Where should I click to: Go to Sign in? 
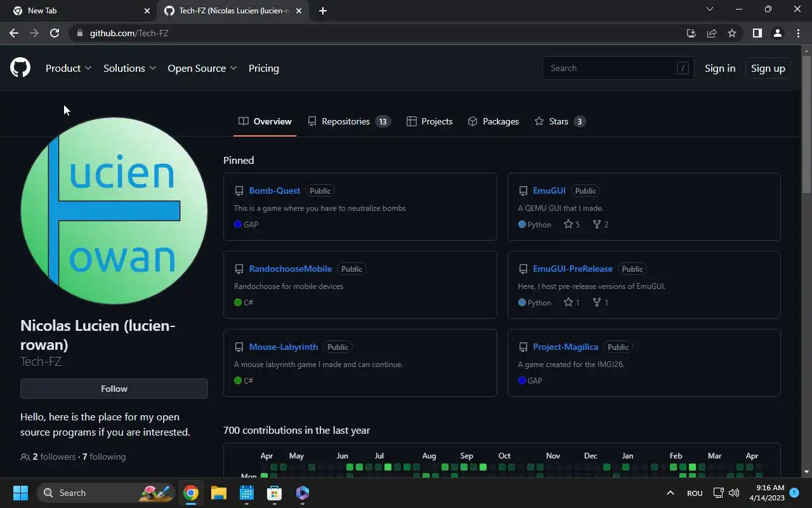tap(720, 68)
